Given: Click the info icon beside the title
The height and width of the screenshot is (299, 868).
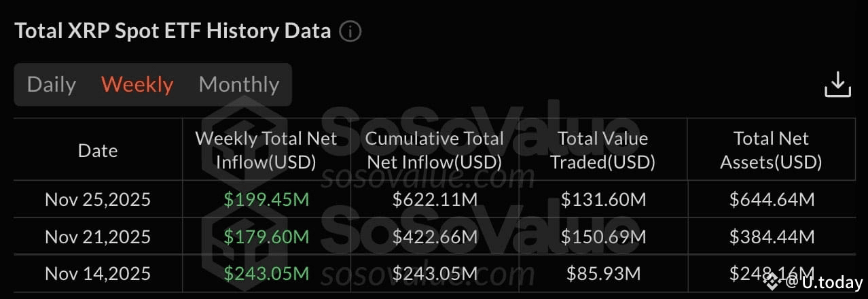Looking at the screenshot, I should click(350, 31).
